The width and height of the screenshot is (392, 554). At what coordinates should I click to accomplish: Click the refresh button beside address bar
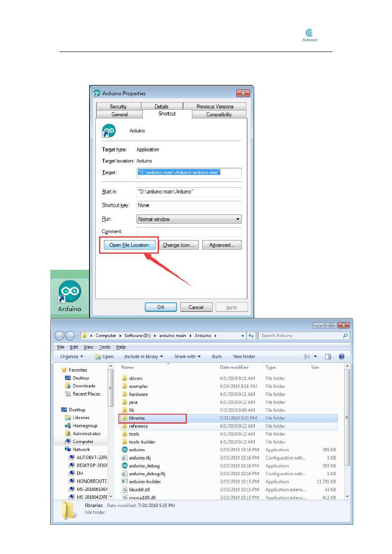tap(251, 336)
